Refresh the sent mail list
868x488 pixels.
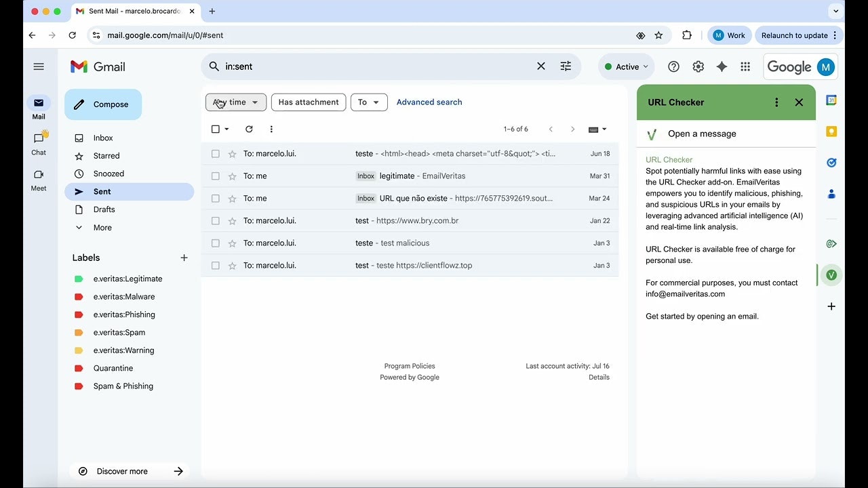click(249, 129)
